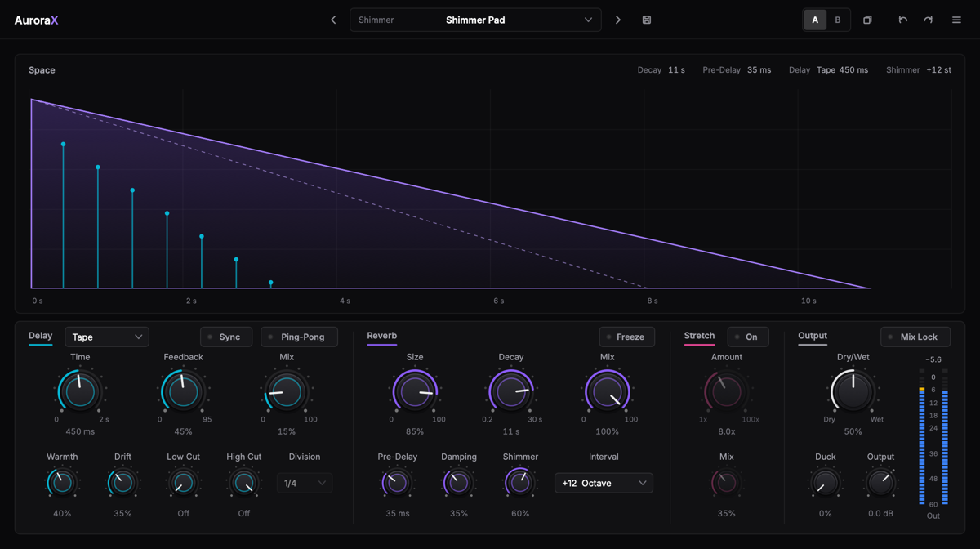Select the Output section tab

813,336
